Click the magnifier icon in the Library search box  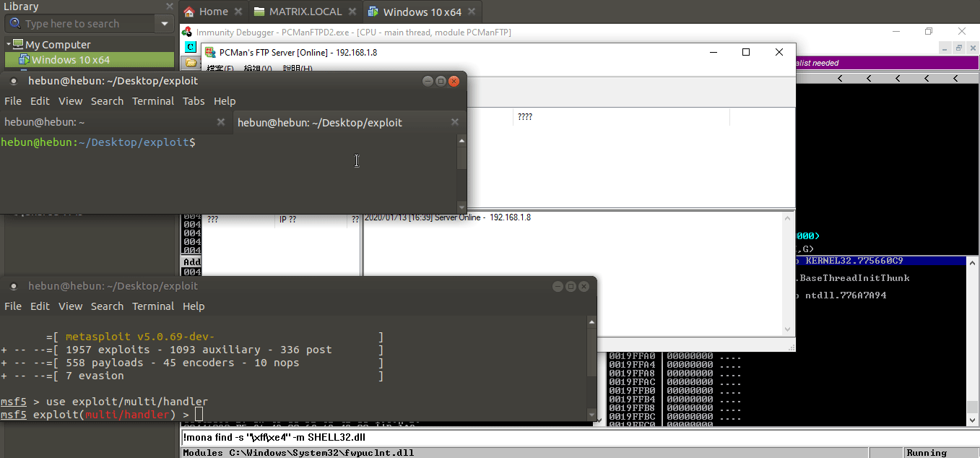pyautogui.click(x=14, y=23)
